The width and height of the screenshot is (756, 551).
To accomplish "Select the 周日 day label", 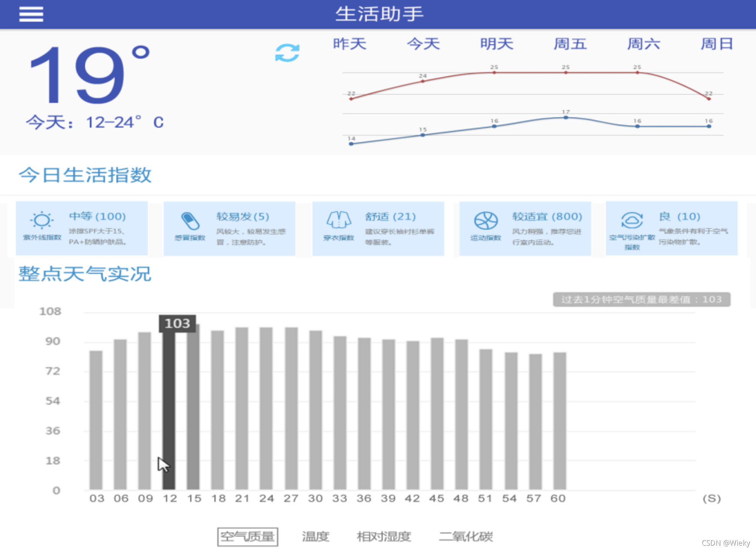I will point(717,44).
